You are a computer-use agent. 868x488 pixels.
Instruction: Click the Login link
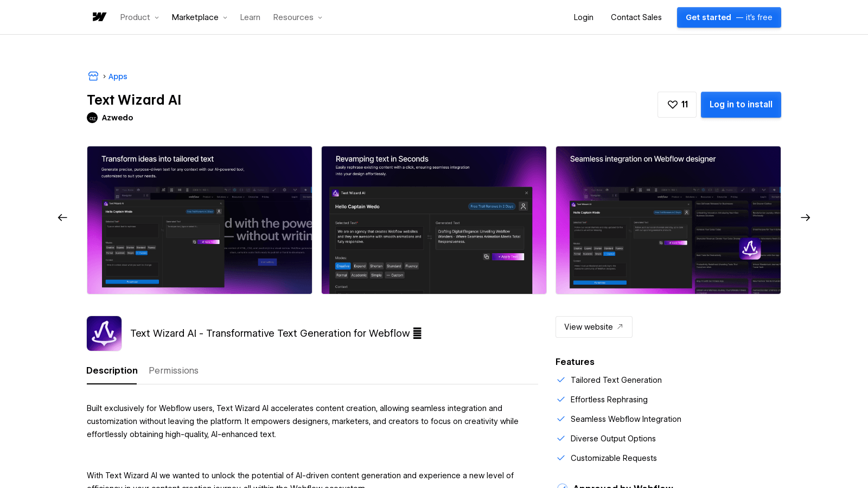pos(584,17)
